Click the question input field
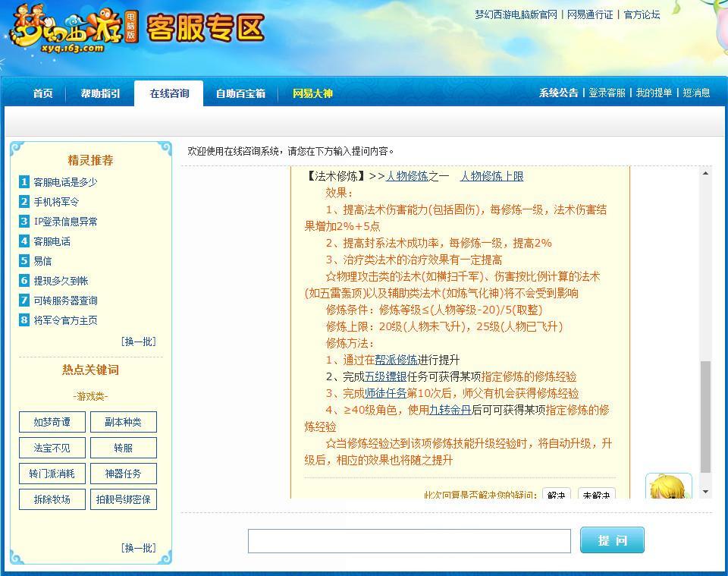 (x=409, y=540)
